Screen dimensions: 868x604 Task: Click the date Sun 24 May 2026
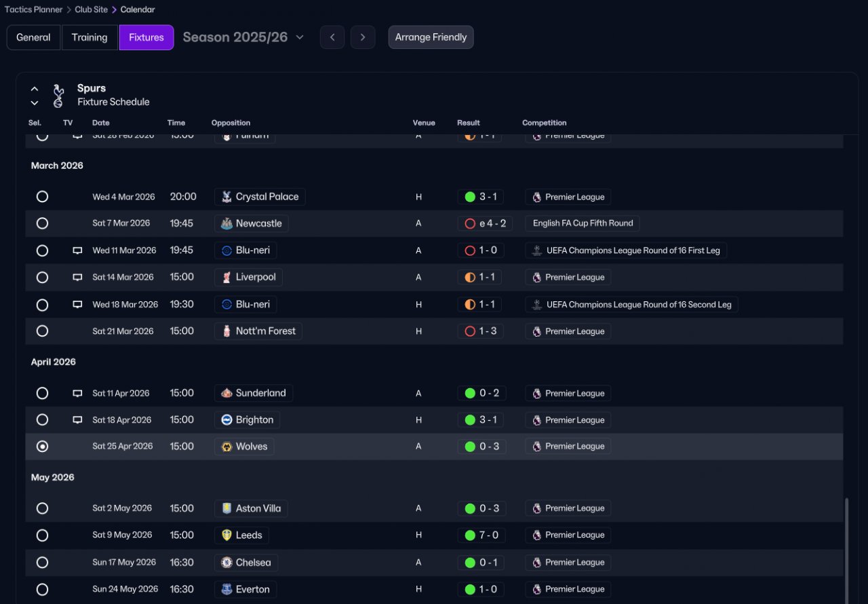pos(125,589)
